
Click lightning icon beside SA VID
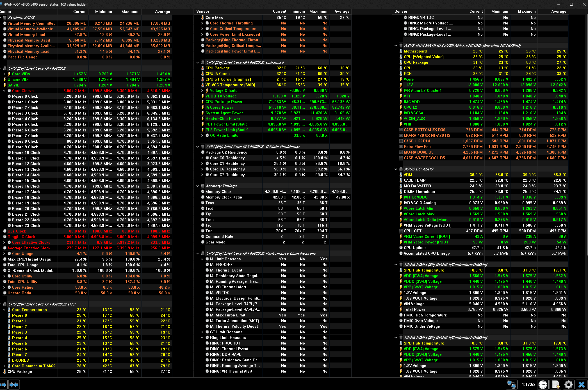point(4,85)
